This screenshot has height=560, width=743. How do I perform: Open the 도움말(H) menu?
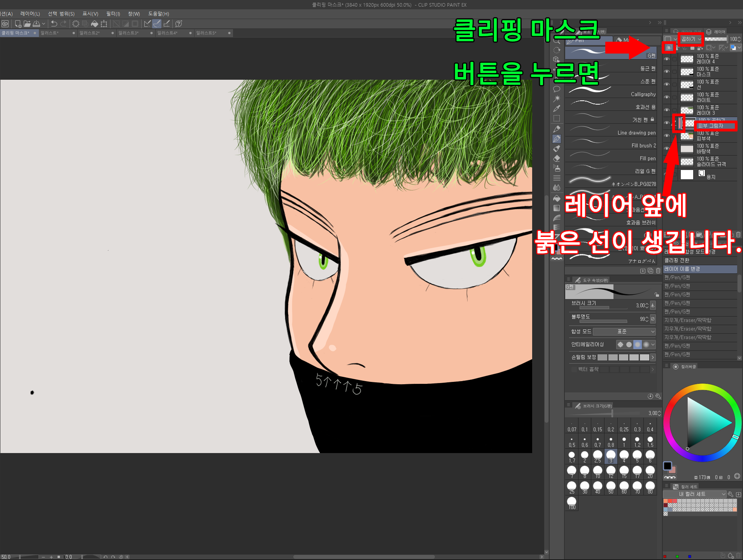159,14
